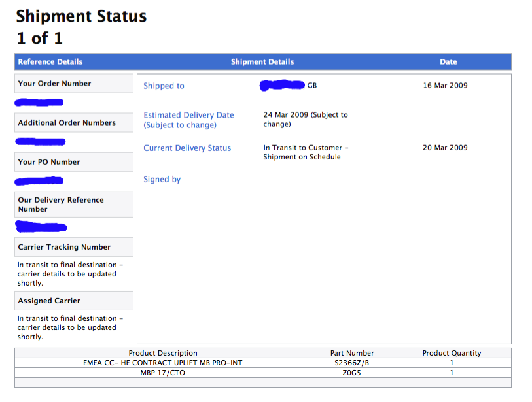Select the Carrier Tracking Number label
The width and height of the screenshot is (532, 402).
pos(74,247)
